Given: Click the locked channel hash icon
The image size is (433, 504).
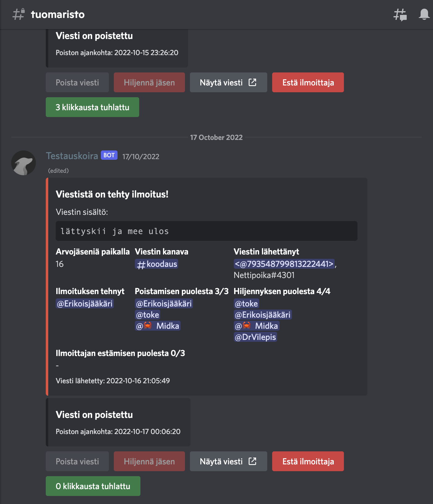Looking at the screenshot, I should tap(18, 14).
